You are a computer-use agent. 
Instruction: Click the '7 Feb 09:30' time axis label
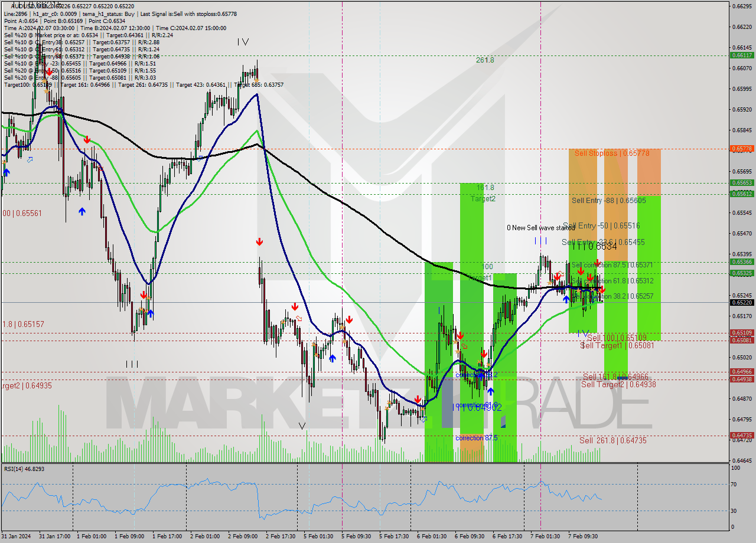click(583, 537)
